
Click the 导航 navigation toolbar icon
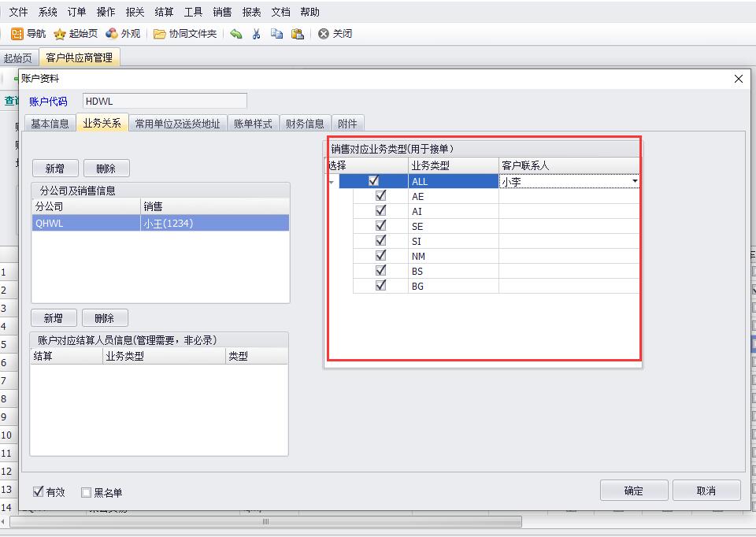coord(17,34)
